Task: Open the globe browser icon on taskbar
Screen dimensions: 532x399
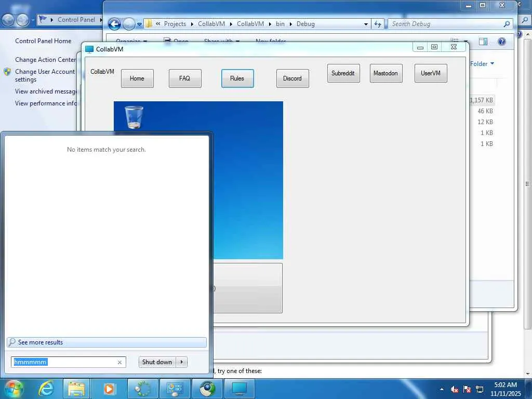Action: [x=207, y=389]
